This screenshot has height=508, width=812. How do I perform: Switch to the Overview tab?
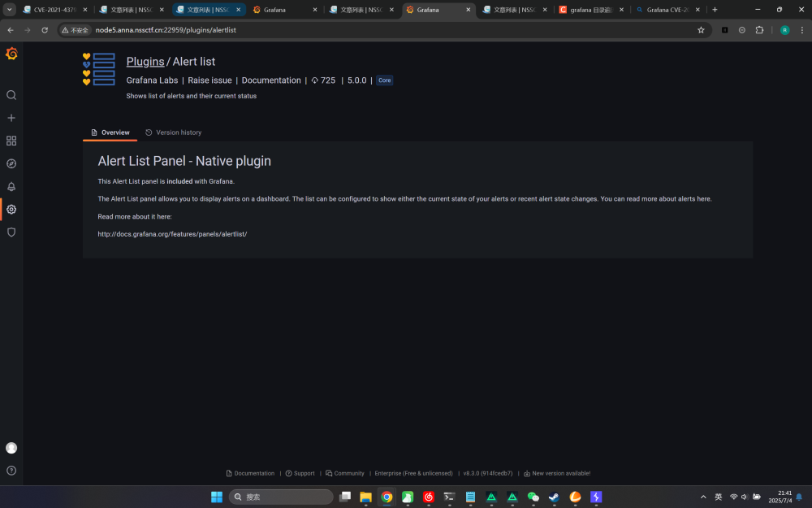pos(110,132)
